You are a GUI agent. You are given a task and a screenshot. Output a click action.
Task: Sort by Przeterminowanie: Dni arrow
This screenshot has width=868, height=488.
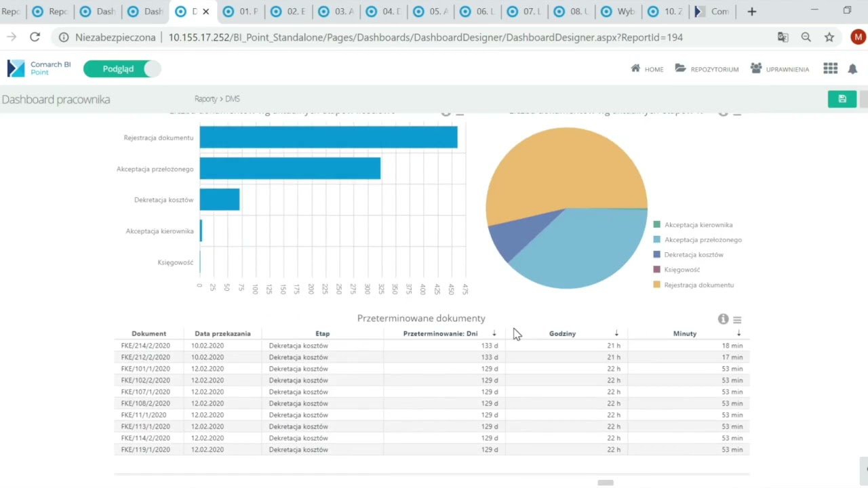[494, 333]
